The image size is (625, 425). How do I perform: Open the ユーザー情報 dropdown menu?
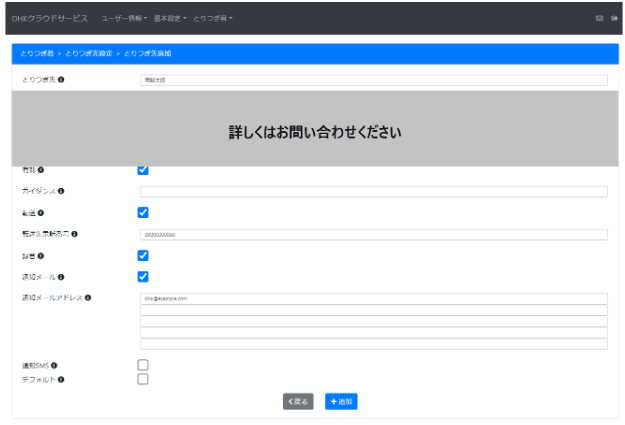[124, 18]
